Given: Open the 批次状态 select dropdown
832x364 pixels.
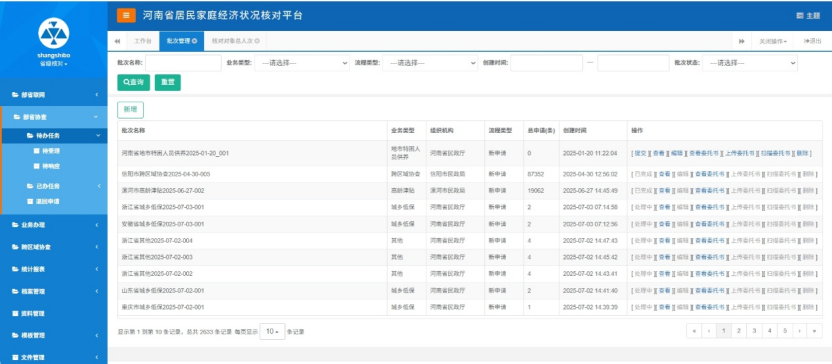Looking at the screenshot, I should (750, 63).
